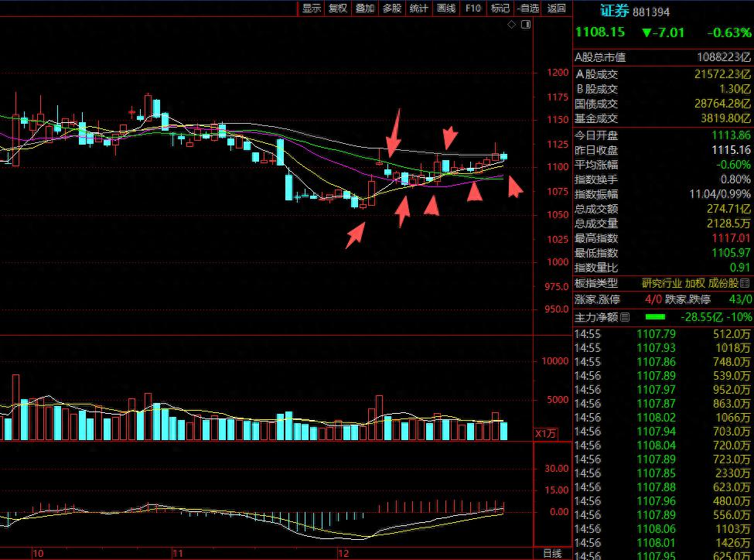Open details icon next to 成份股

745,283
